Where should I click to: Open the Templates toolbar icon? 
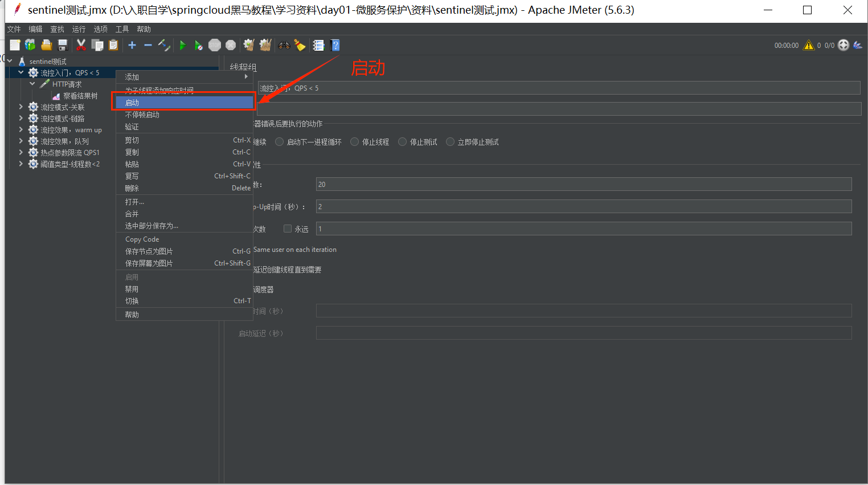[x=30, y=45]
